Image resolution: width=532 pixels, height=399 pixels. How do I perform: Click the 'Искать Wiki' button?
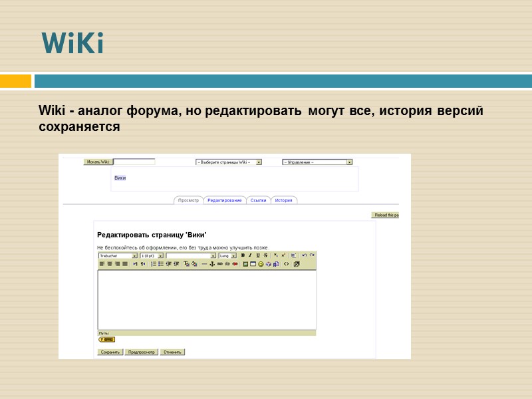click(x=98, y=162)
